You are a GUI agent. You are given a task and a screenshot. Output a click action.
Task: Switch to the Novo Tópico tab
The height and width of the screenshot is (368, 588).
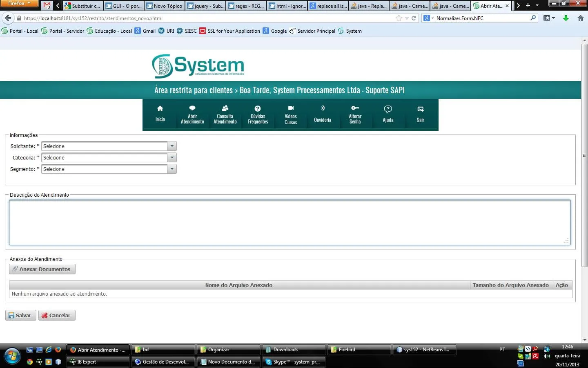164,6
